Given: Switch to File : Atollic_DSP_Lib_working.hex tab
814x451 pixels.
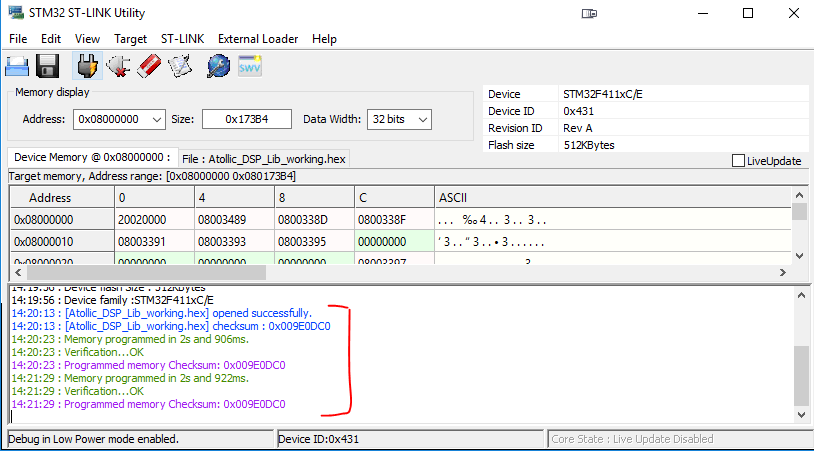Looking at the screenshot, I should [x=264, y=159].
